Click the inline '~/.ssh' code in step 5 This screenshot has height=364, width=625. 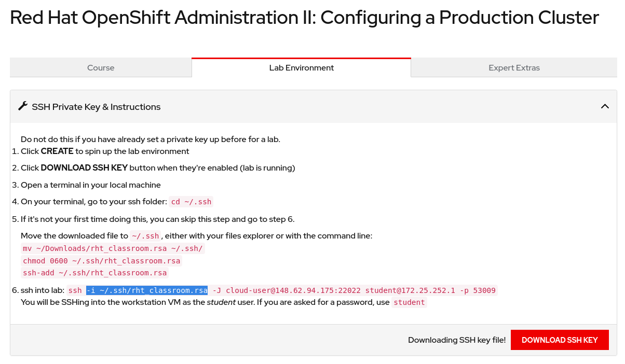145,236
